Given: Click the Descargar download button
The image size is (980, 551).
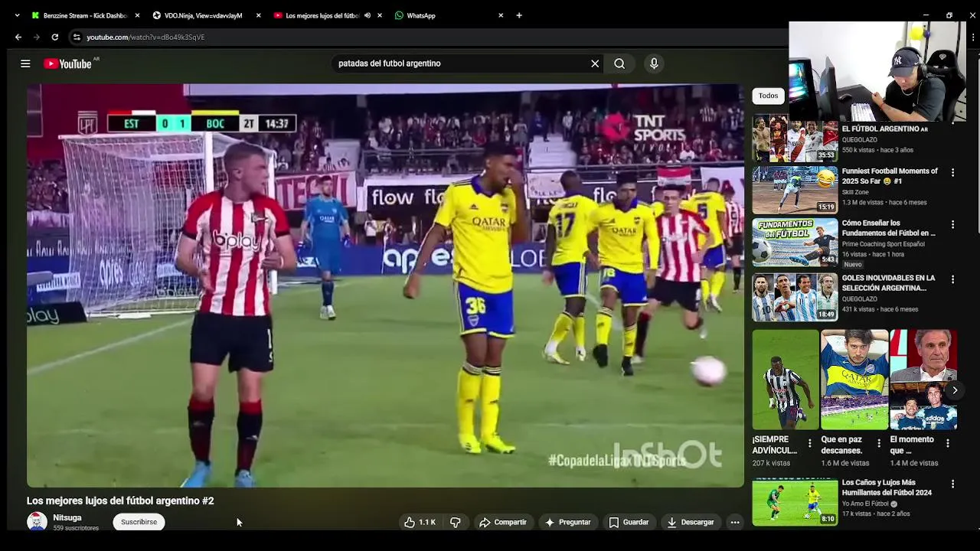Looking at the screenshot, I should 691,522.
